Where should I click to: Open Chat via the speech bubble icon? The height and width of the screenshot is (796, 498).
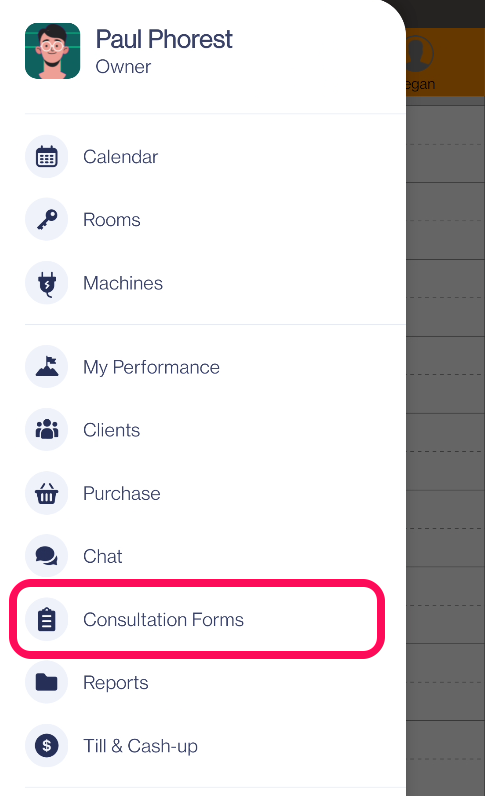[x=46, y=556]
